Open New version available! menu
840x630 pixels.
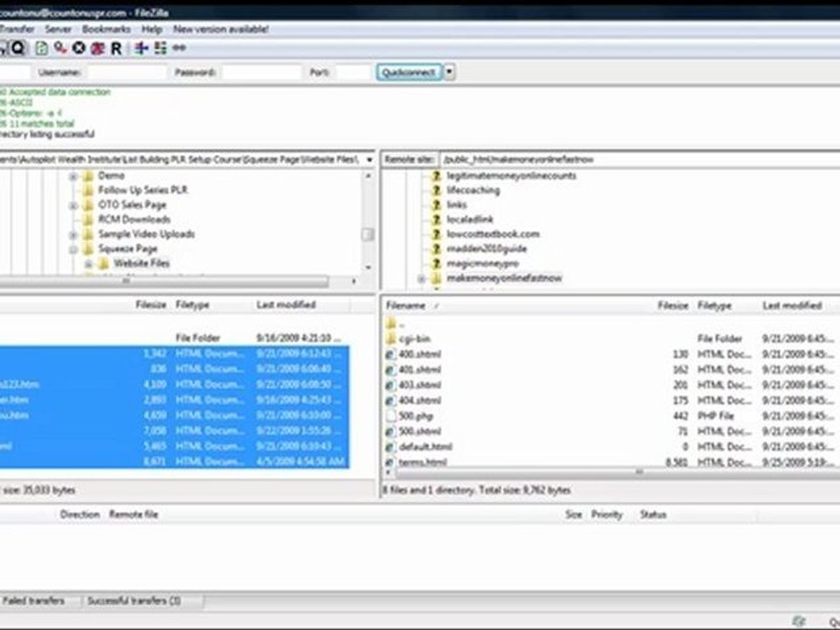[220, 29]
